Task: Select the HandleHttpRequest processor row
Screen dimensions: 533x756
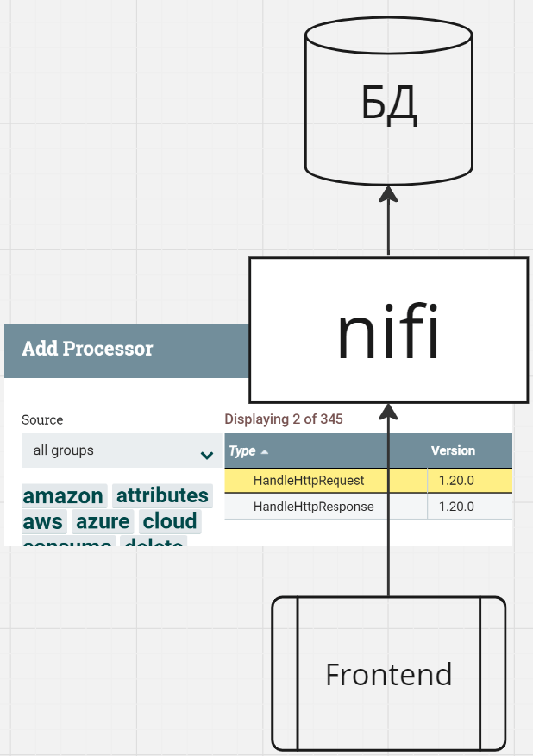Action: pyautogui.click(x=368, y=480)
